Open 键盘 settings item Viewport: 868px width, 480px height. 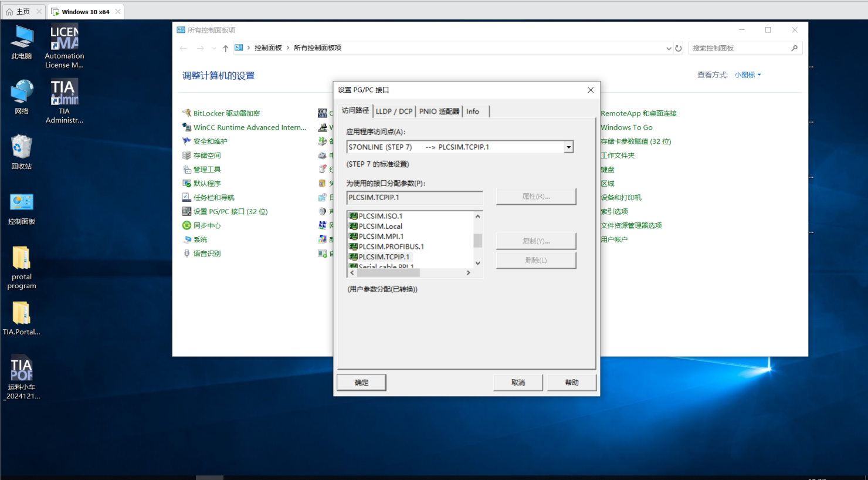(608, 170)
